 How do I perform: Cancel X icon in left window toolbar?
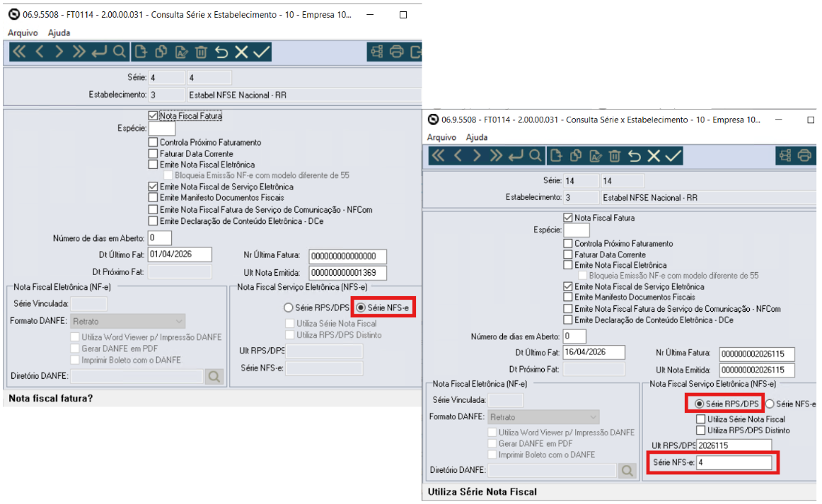[241, 52]
